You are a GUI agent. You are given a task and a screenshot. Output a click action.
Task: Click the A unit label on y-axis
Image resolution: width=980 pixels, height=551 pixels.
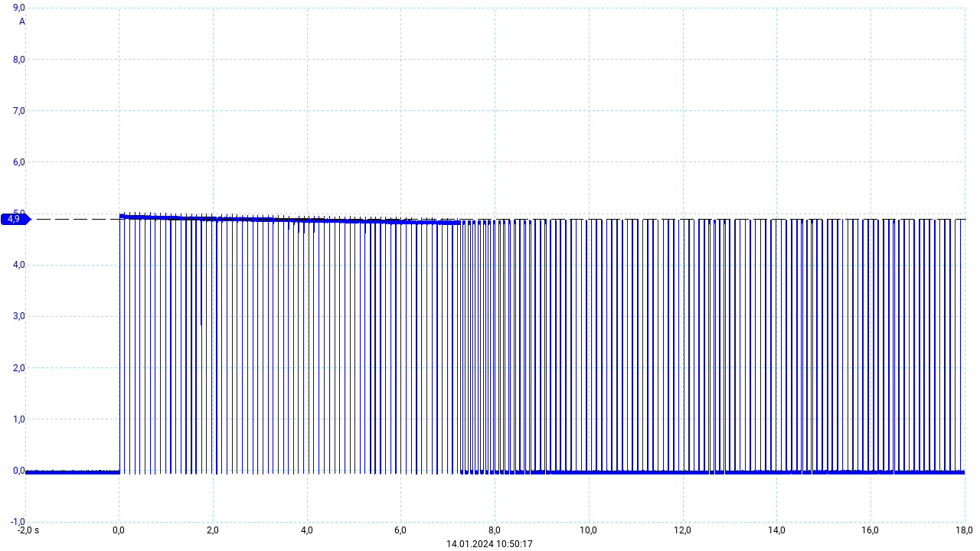(22, 21)
